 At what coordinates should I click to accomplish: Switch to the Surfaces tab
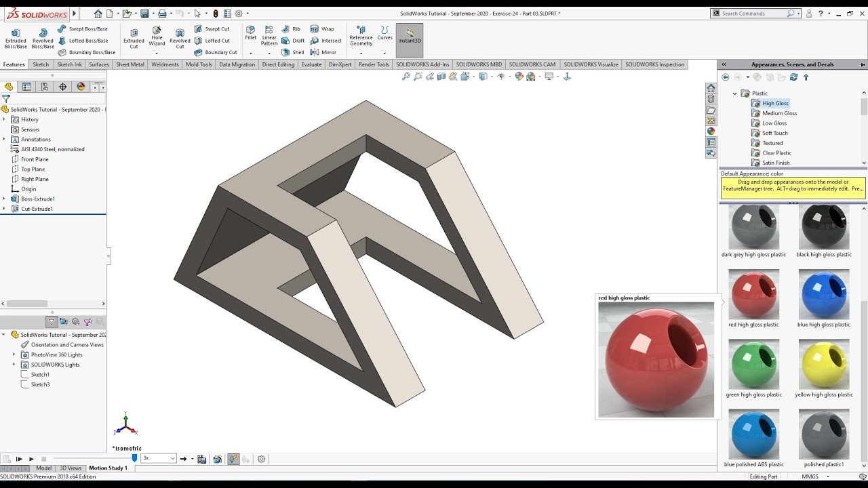[x=98, y=64]
